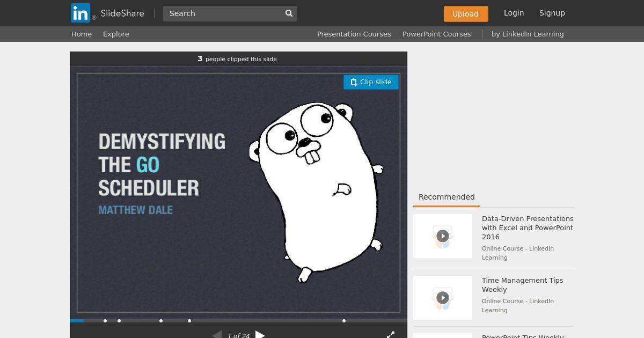Open the Login link
Image resolution: width=644 pixels, height=338 pixels.
click(x=514, y=13)
